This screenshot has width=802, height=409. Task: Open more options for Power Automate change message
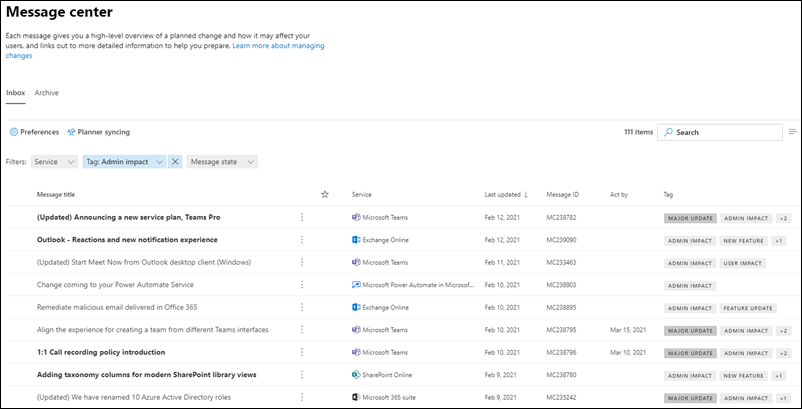[x=302, y=285]
